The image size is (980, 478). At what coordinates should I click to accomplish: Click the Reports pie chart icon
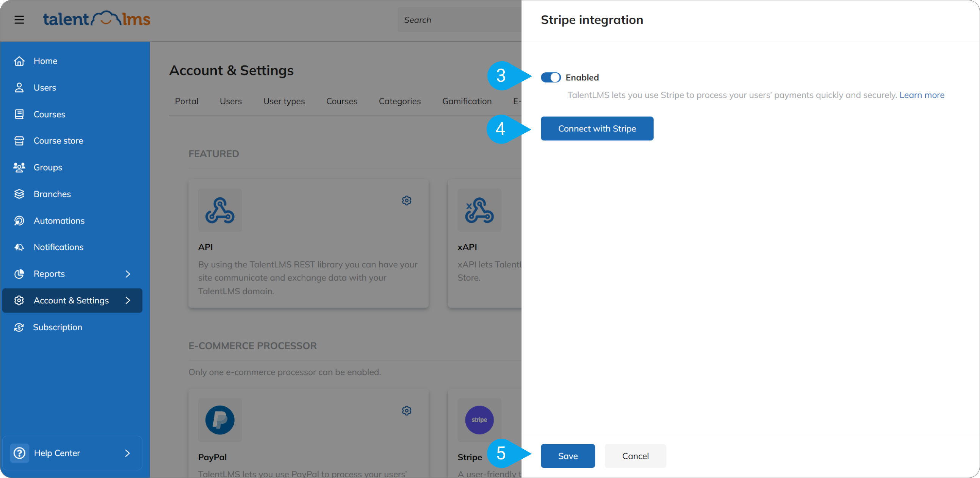click(19, 274)
